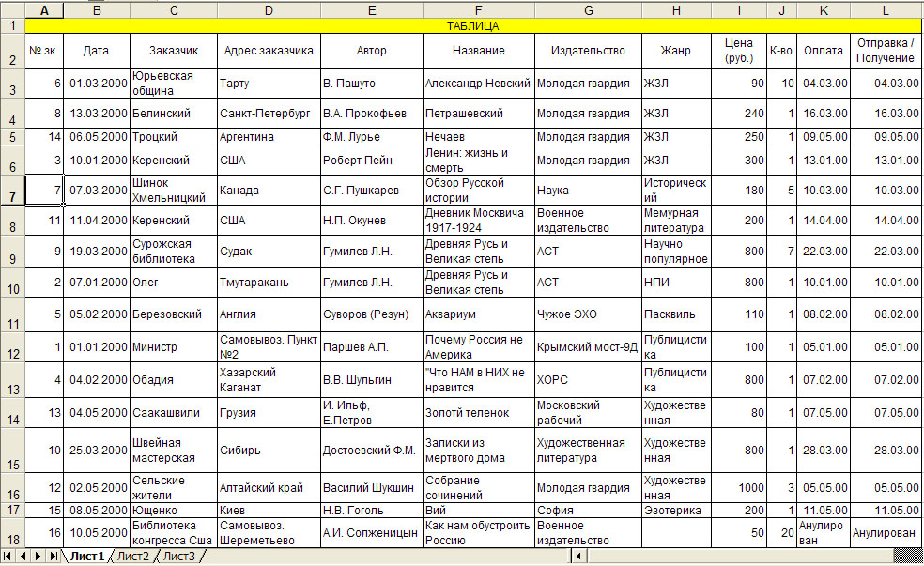Select cell Алтайский край

tap(269, 488)
